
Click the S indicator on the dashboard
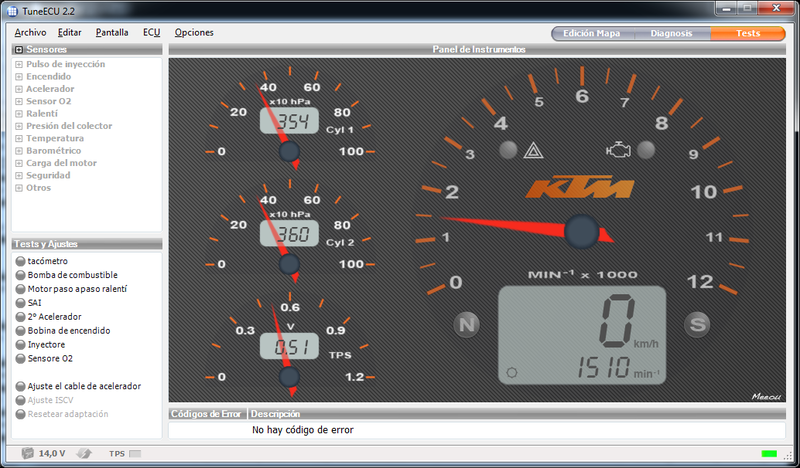pyautogui.click(x=697, y=324)
